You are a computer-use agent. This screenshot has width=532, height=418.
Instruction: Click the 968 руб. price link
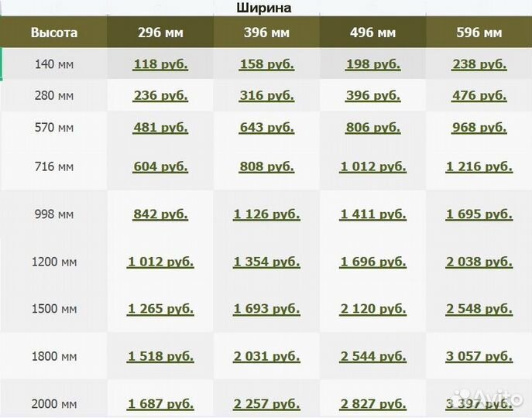(479, 127)
